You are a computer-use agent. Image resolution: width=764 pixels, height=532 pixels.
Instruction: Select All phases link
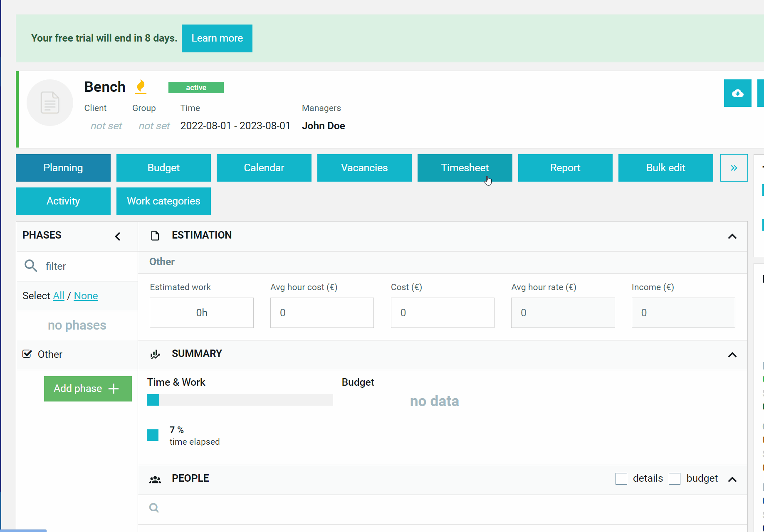[x=59, y=296]
